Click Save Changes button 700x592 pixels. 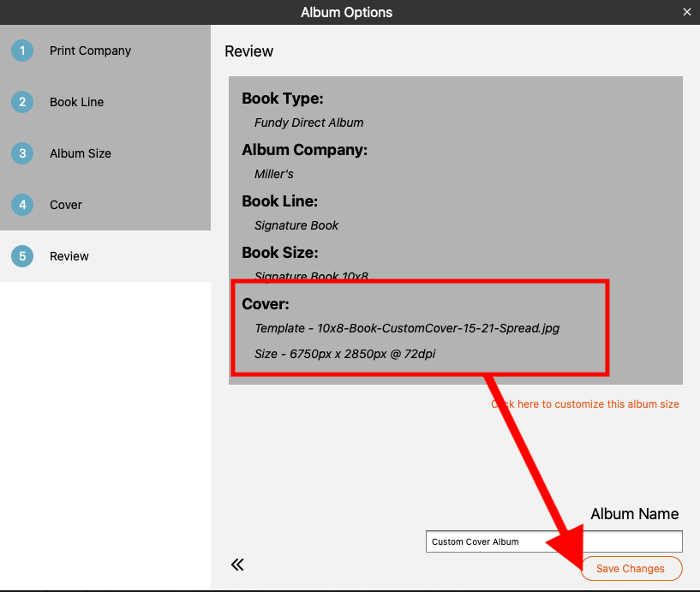(x=631, y=568)
